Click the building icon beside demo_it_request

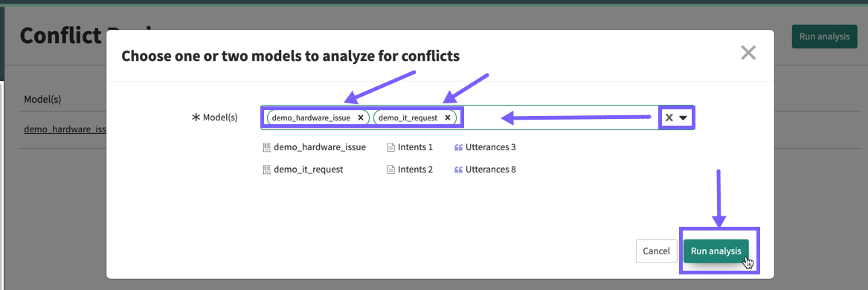tap(266, 170)
